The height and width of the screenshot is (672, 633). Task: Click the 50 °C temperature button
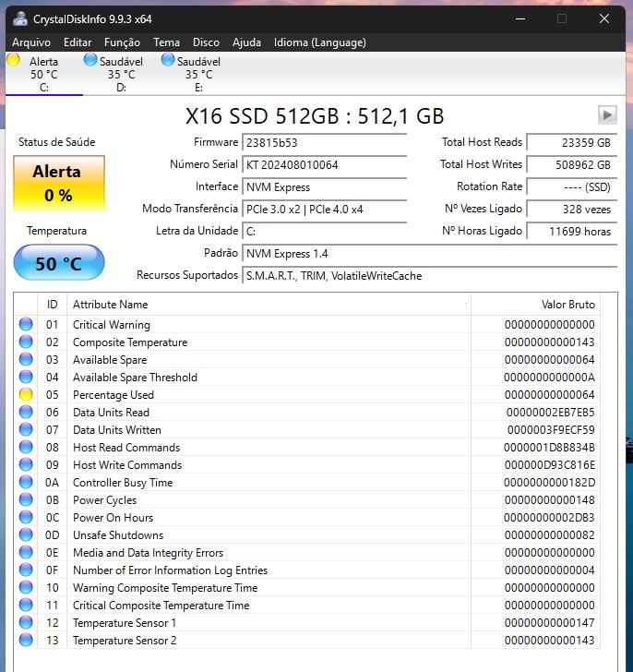(59, 262)
